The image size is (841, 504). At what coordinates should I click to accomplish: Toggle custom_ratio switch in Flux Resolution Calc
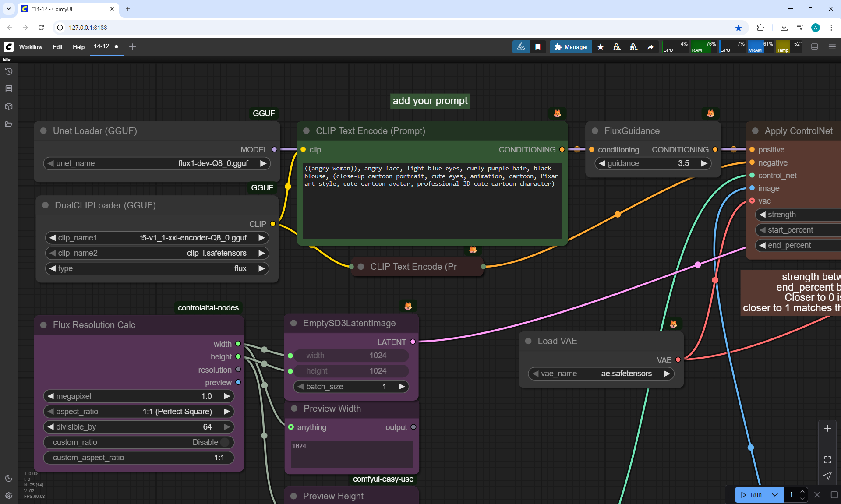tap(224, 442)
